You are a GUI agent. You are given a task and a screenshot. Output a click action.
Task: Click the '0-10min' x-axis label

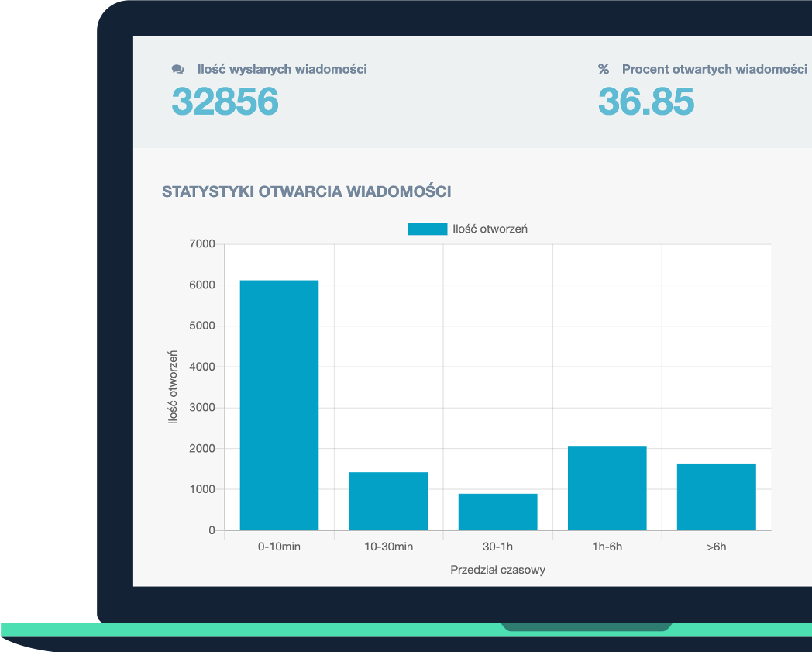click(x=279, y=547)
